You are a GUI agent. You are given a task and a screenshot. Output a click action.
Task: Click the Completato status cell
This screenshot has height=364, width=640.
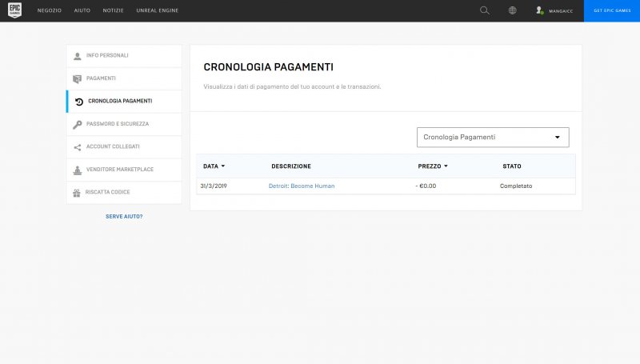[x=516, y=186]
